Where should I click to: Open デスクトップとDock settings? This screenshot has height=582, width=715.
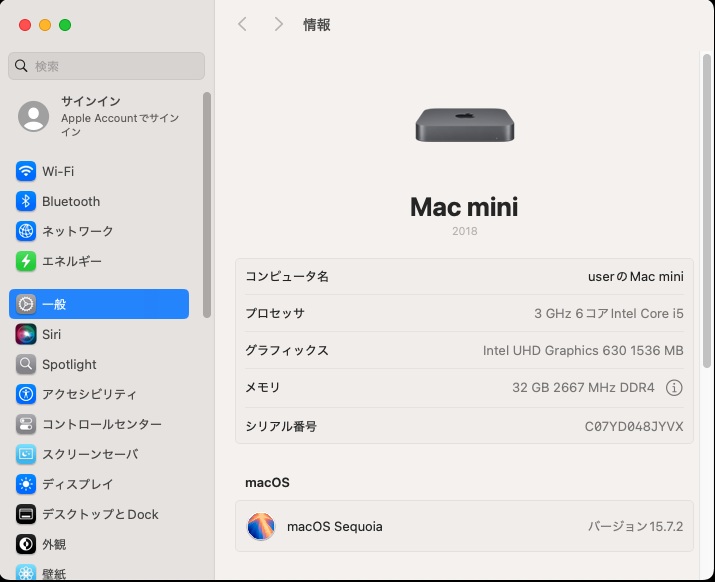(x=100, y=514)
